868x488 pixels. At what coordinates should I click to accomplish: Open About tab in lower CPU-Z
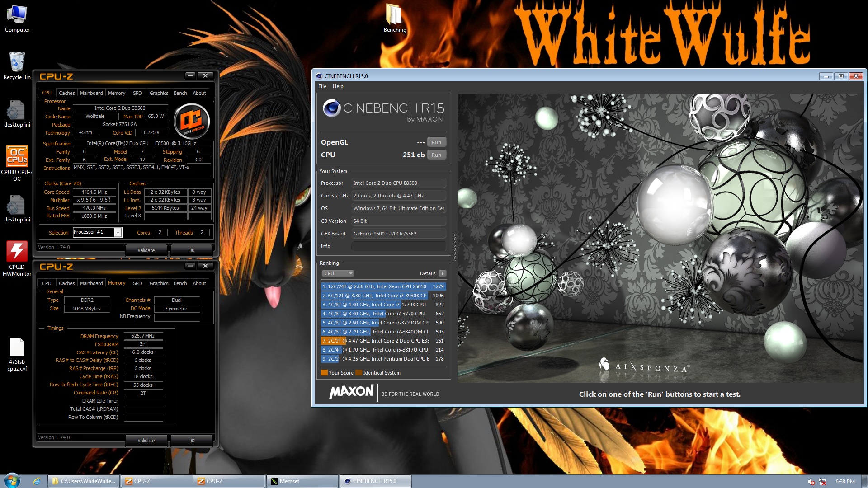click(x=199, y=283)
